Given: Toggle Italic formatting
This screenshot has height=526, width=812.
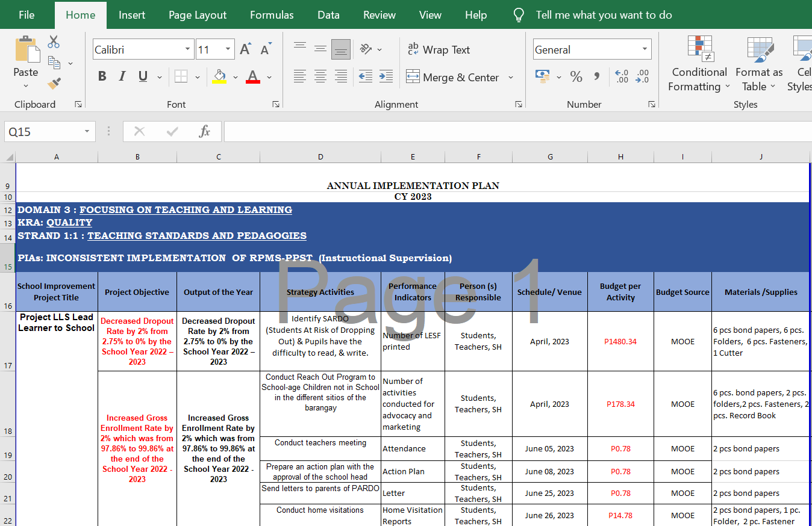Looking at the screenshot, I should pos(122,76).
